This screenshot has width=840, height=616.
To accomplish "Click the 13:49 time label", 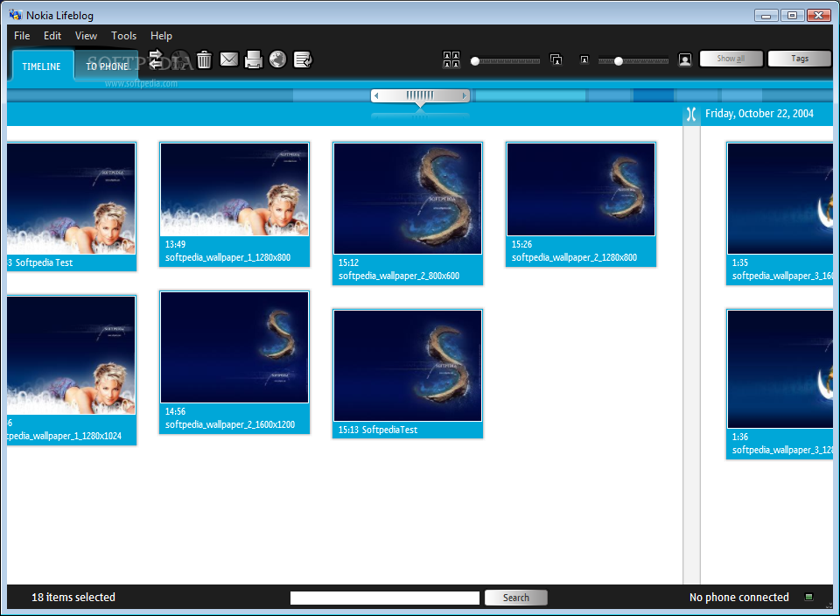I will coord(175,244).
